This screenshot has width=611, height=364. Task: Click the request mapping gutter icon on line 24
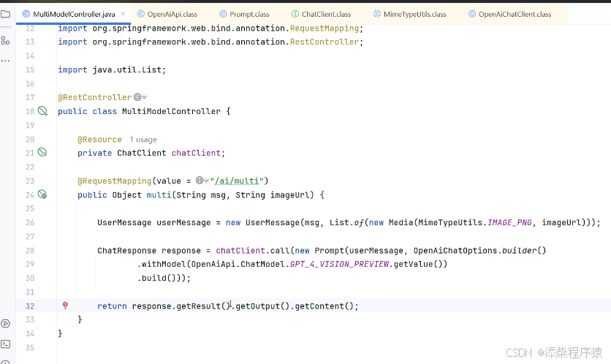[42, 194]
